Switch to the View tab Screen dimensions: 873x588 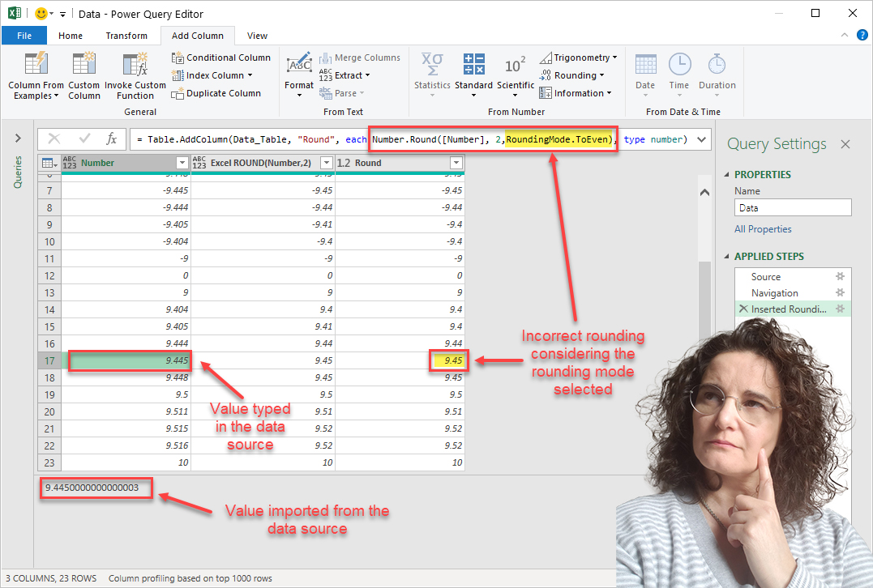[257, 36]
